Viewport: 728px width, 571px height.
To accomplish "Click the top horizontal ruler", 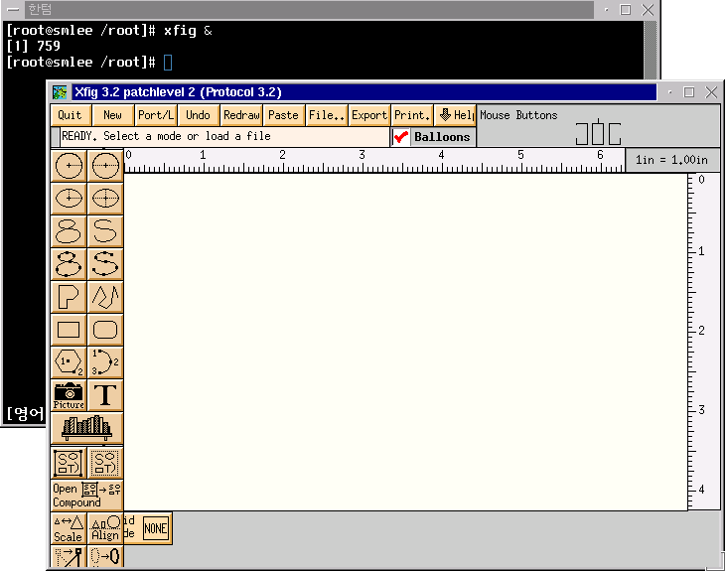I will (374, 160).
